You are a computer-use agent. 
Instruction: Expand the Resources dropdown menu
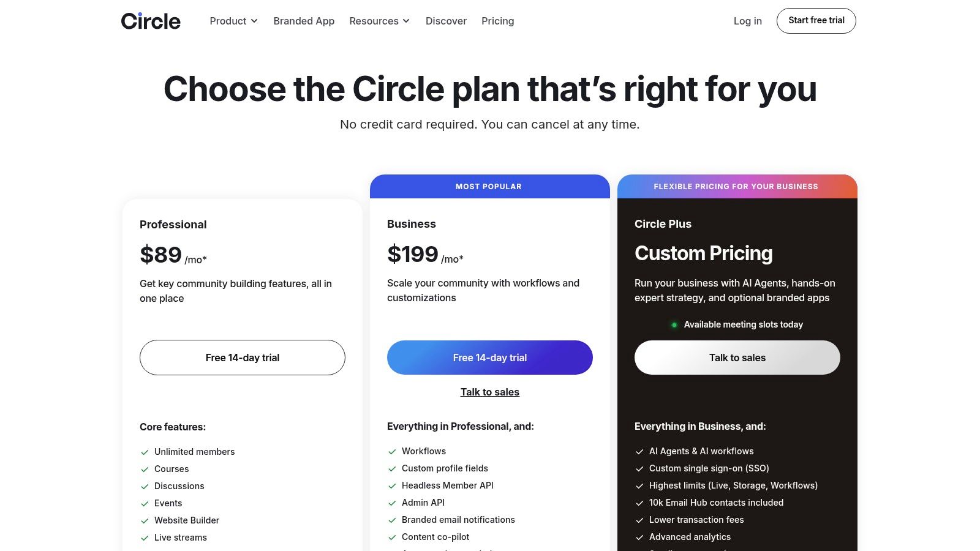(379, 21)
